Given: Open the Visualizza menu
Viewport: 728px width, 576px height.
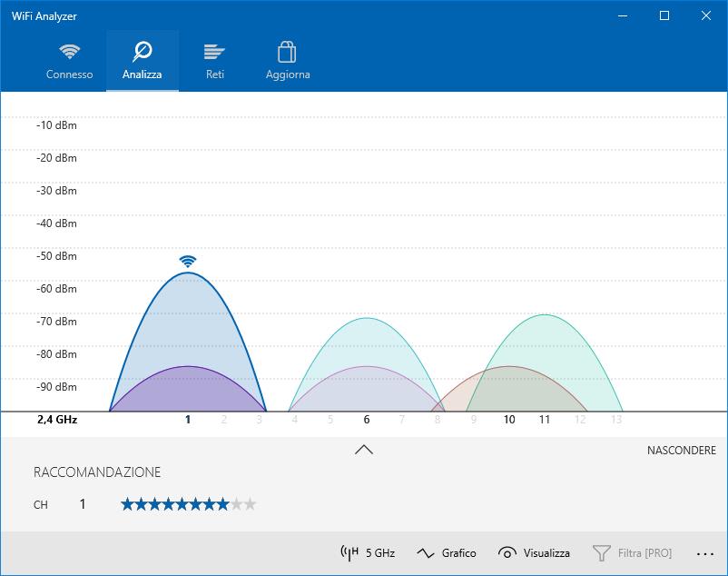Looking at the screenshot, I should click(534, 552).
